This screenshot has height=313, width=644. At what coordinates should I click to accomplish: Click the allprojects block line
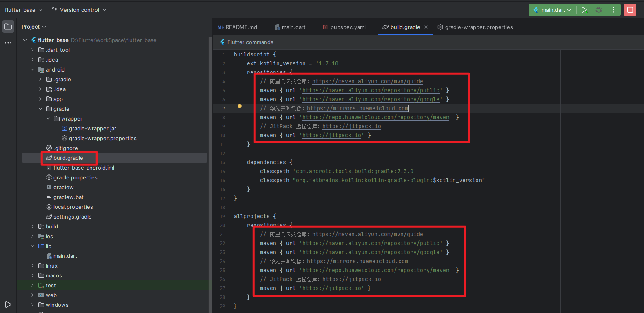coord(255,216)
